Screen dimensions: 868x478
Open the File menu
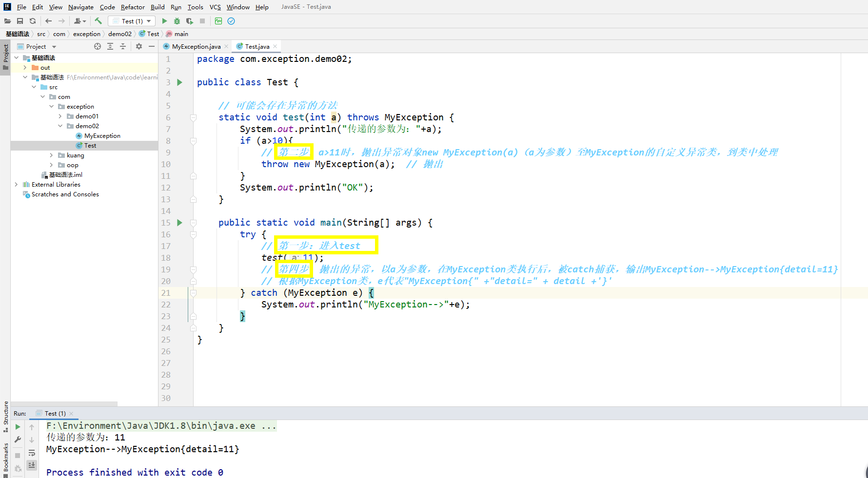pyautogui.click(x=21, y=7)
